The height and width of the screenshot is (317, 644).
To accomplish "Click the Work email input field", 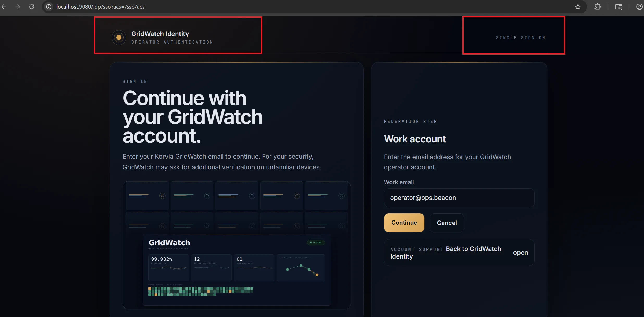I will coord(459,198).
